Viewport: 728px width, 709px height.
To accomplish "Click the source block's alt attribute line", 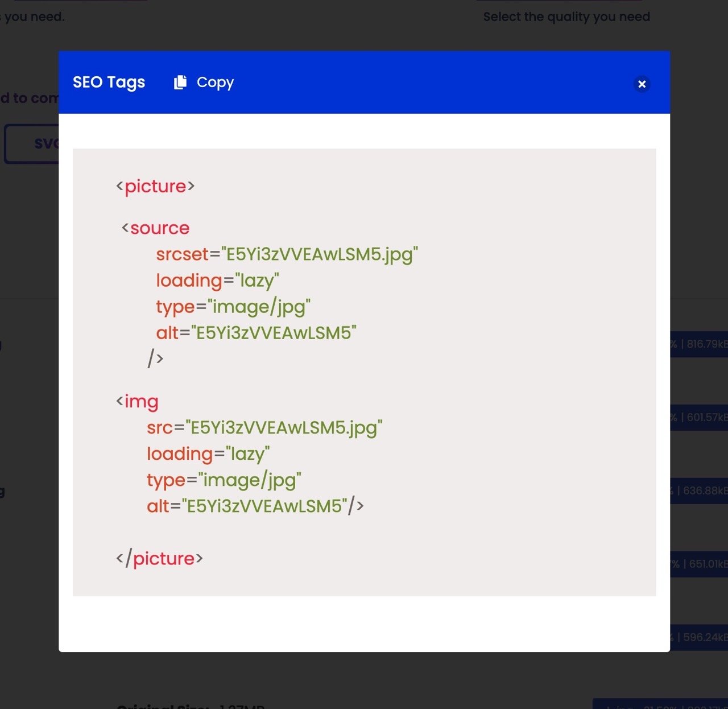I will [x=257, y=332].
